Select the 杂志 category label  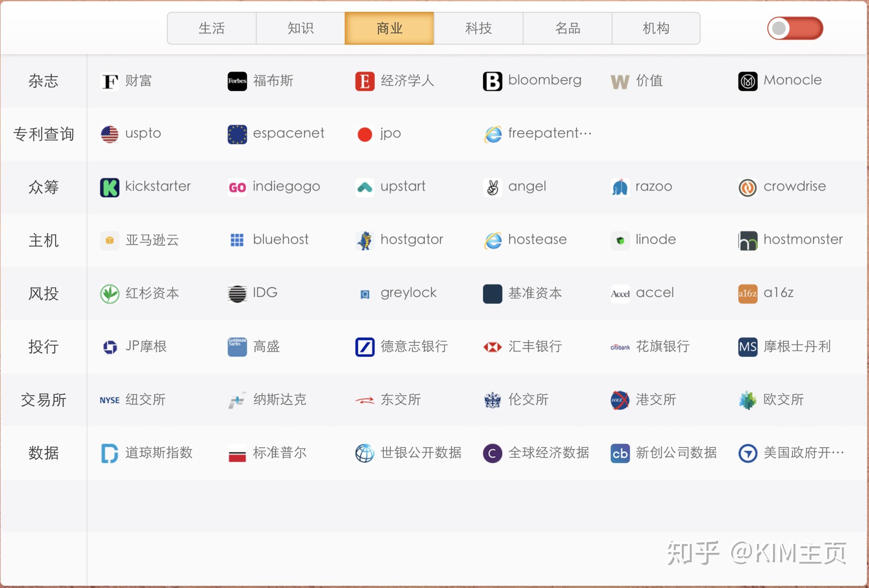click(43, 81)
